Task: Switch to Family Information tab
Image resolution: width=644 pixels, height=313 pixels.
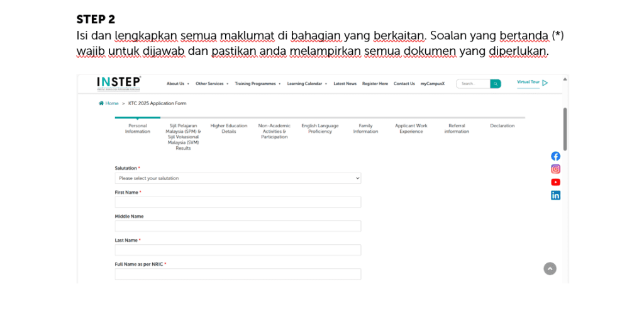Action: click(365, 128)
